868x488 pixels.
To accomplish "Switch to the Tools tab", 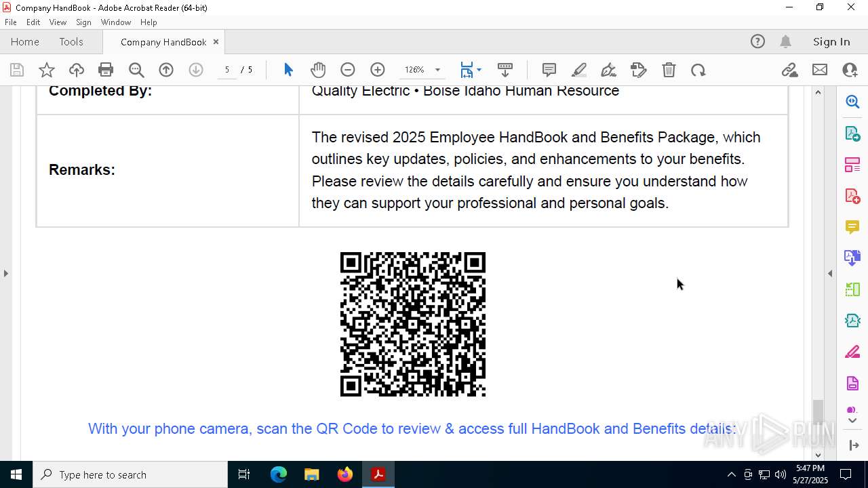I will pos(71,42).
